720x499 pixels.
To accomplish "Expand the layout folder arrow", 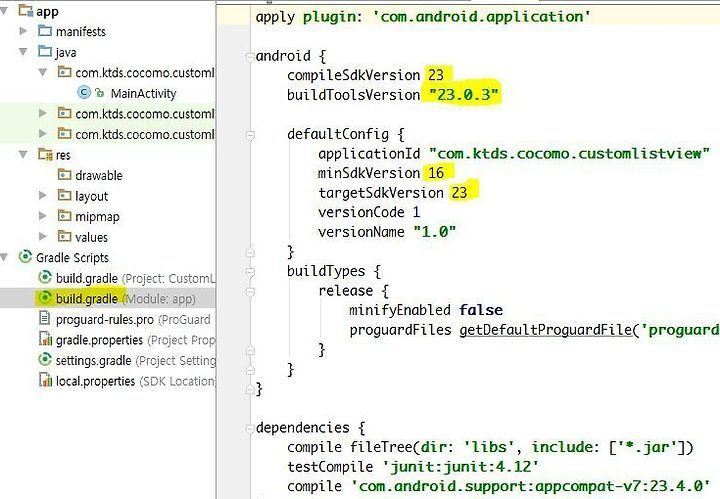I will click(x=43, y=196).
